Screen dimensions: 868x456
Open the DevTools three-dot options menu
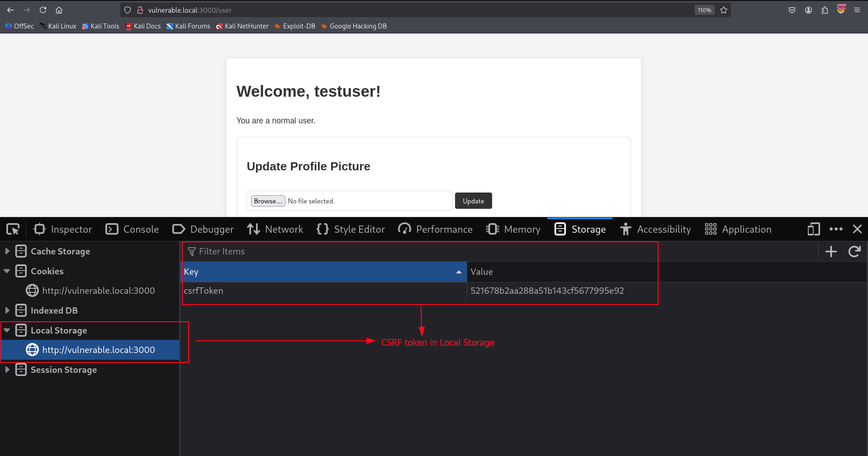click(836, 229)
